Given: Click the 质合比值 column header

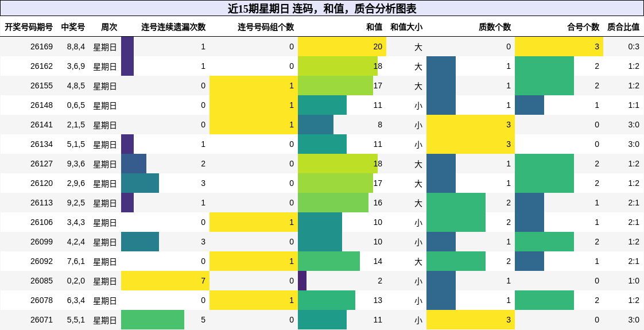Looking at the screenshot, I should click(x=623, y=27).
